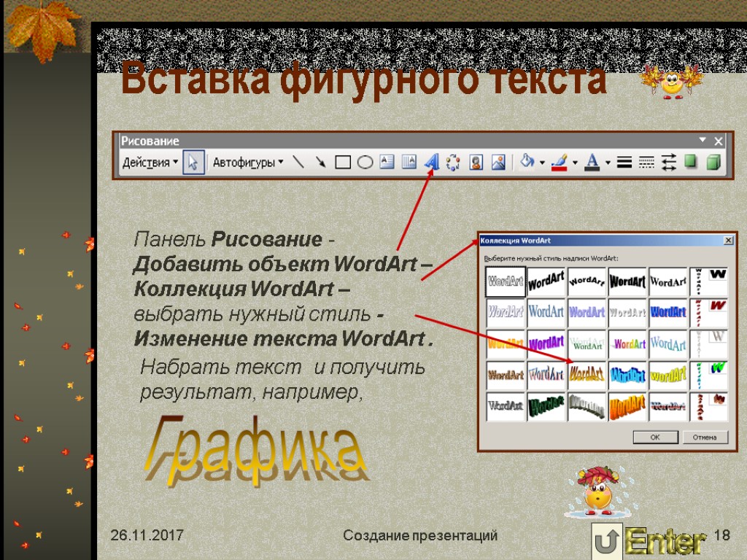Select the gray curved 3-D WordArt style
Image resolution: width=747 pixels, height=560 pixels.
click(x=587, y=406)
